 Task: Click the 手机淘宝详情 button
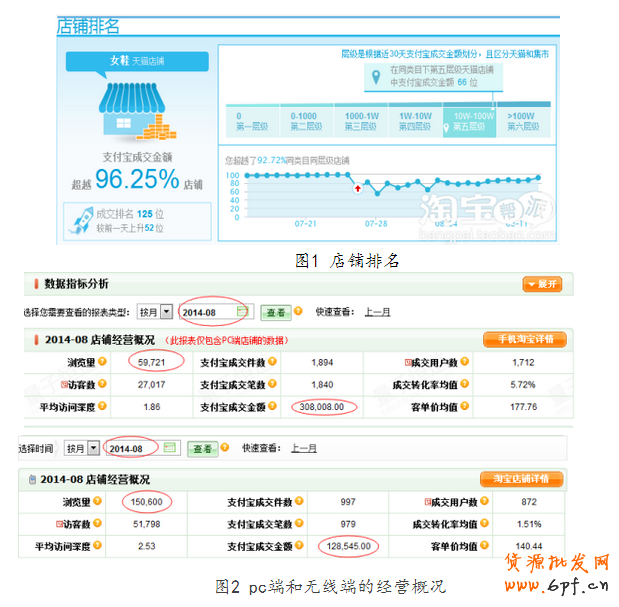(525, 339)
